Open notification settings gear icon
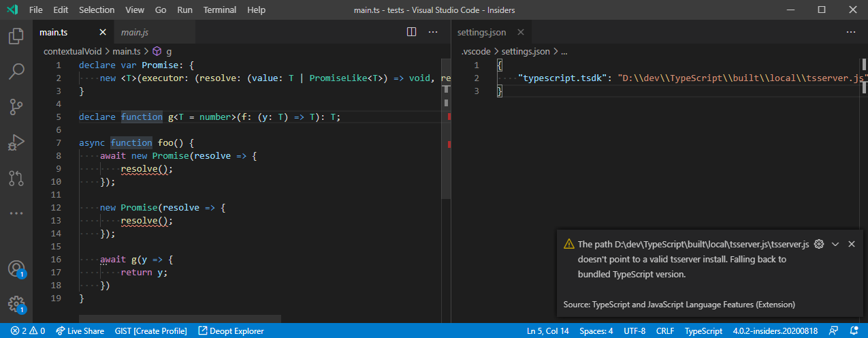 [x=819, y=244]
